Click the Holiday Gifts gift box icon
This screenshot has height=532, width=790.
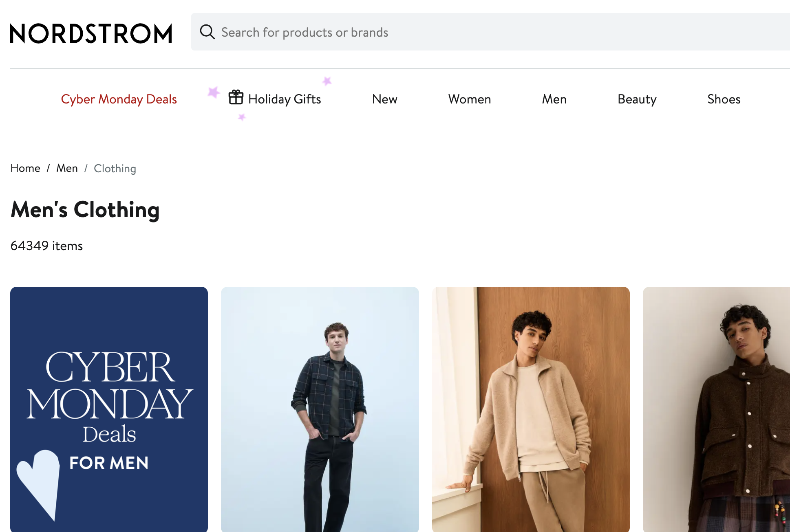click(236, 98)
